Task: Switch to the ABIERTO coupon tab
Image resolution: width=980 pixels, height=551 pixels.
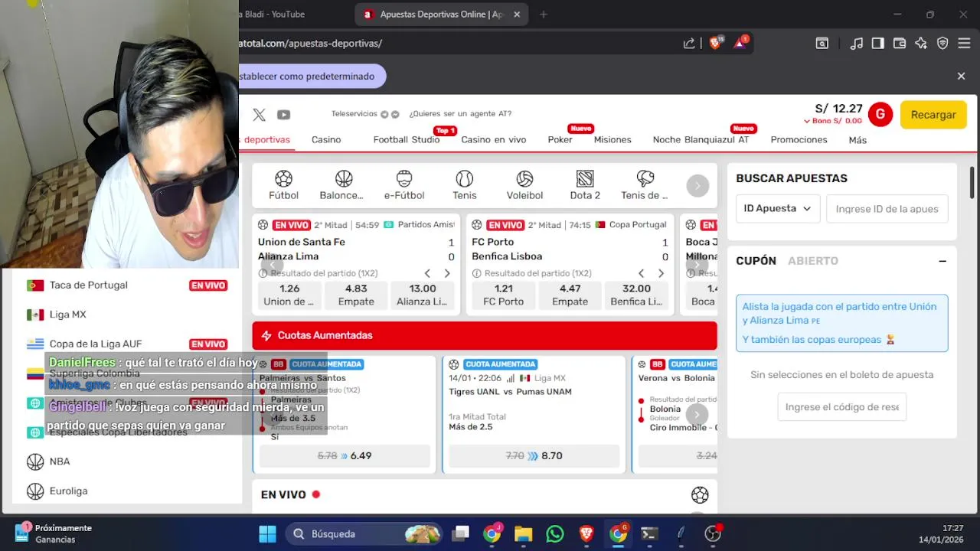Action: pos(813,261)
